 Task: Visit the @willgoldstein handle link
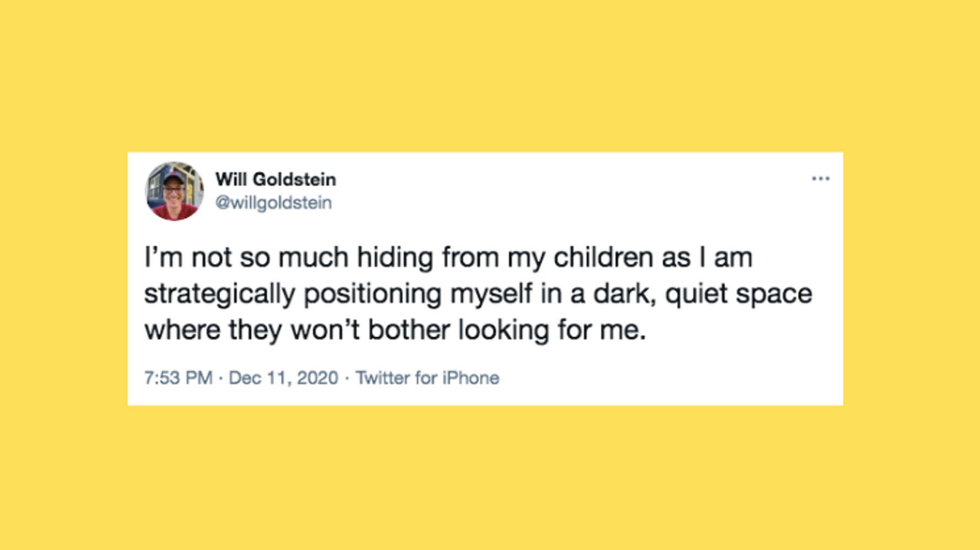click(273, 203)
